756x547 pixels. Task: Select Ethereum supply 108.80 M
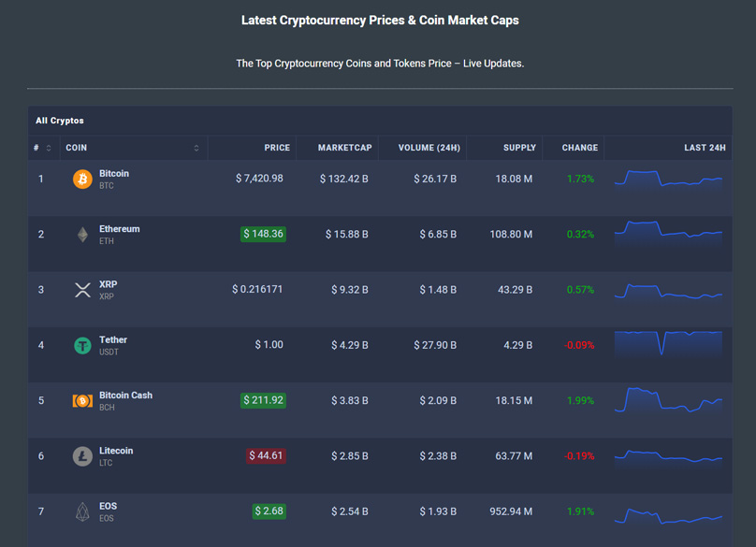pos(511,235)
